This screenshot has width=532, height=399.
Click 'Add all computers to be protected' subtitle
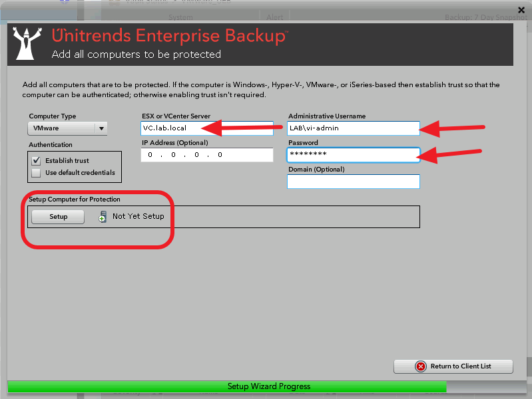point(136,55)
